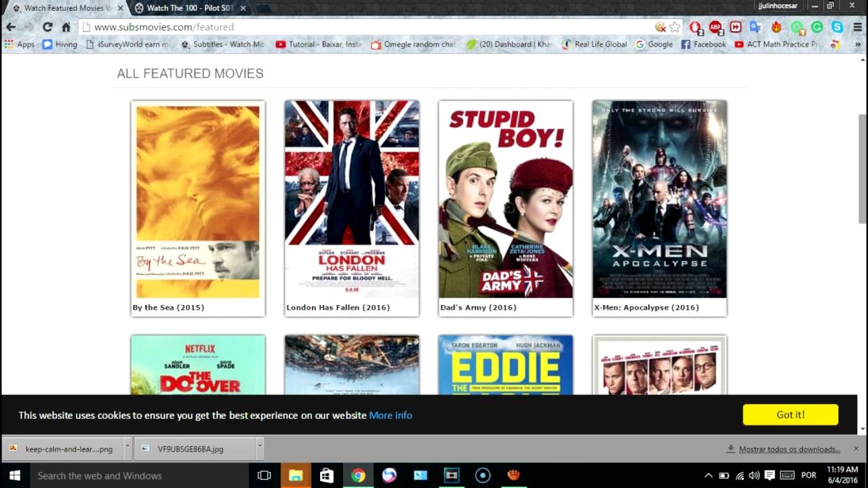Viewport: 868px width, 488px height.
Task: Open downloaded VF9UBSGE86BA.jpg file
Action: click(x=194, y=449)
